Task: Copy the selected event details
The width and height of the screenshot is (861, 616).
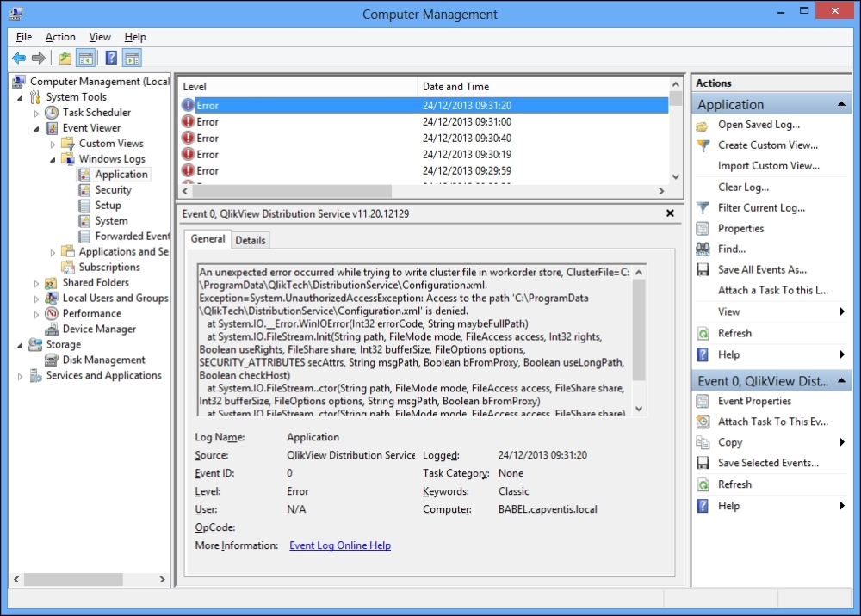Action: (x=729, y=442)
